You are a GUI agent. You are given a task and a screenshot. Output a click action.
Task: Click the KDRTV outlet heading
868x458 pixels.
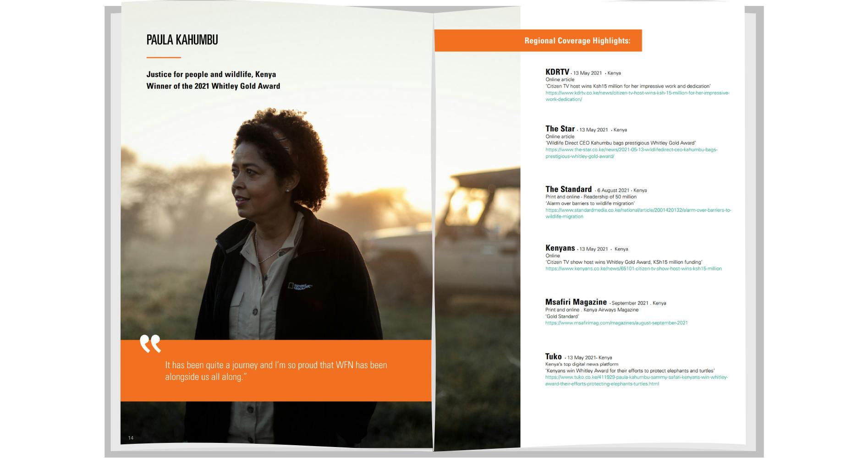click(557, 72)
